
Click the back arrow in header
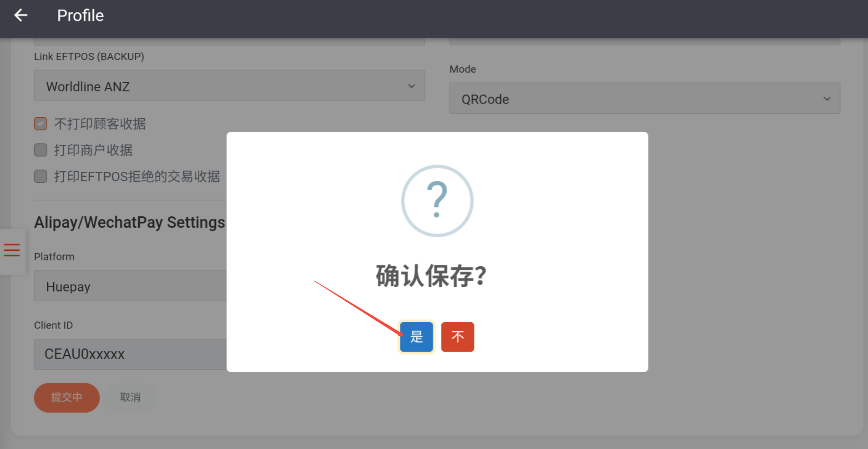pos(21,15)
